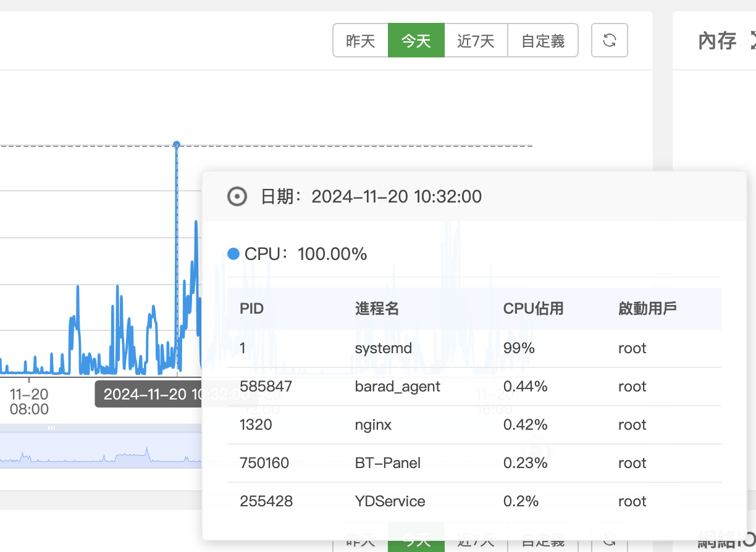Viewport: 756px width, 552px height.
Task: Select the nginx process name
Action: (x=373, y=425)
